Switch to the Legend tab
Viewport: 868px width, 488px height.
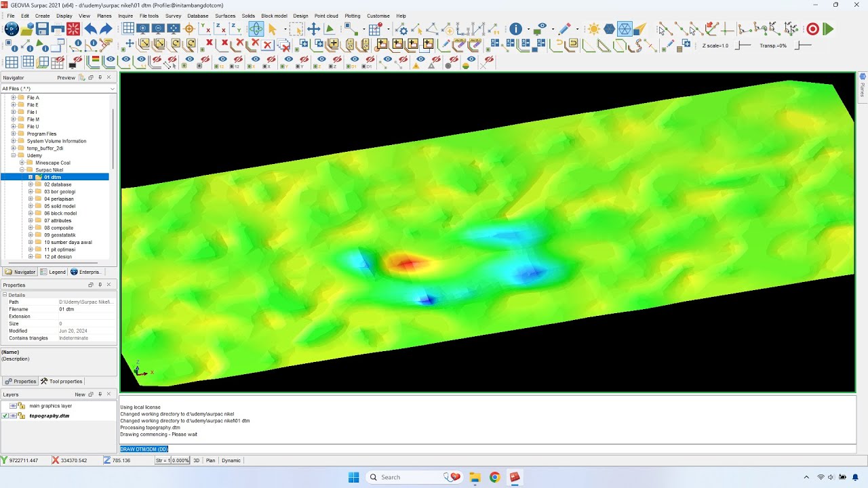pos(53,272)
